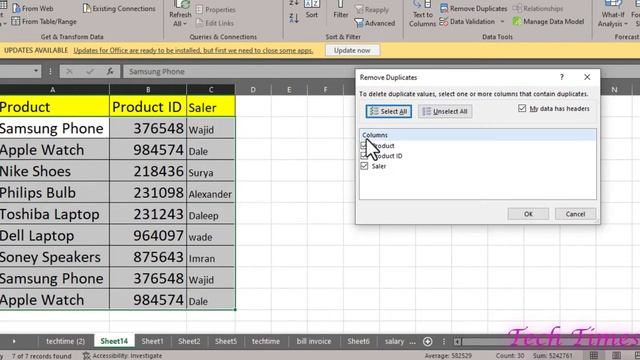Image resolution: width=640 pixels, height=360 pixels.
Task: Click Update now button
Action: (352, 51)
